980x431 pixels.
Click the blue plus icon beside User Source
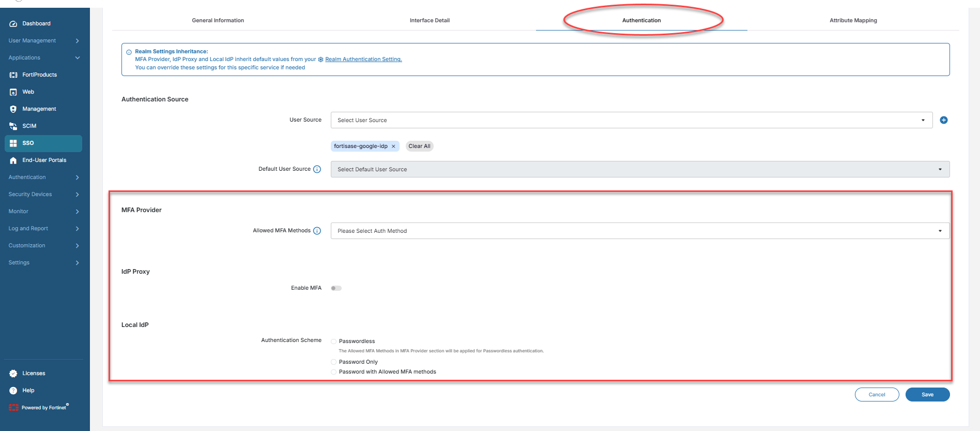pos(943,120)
